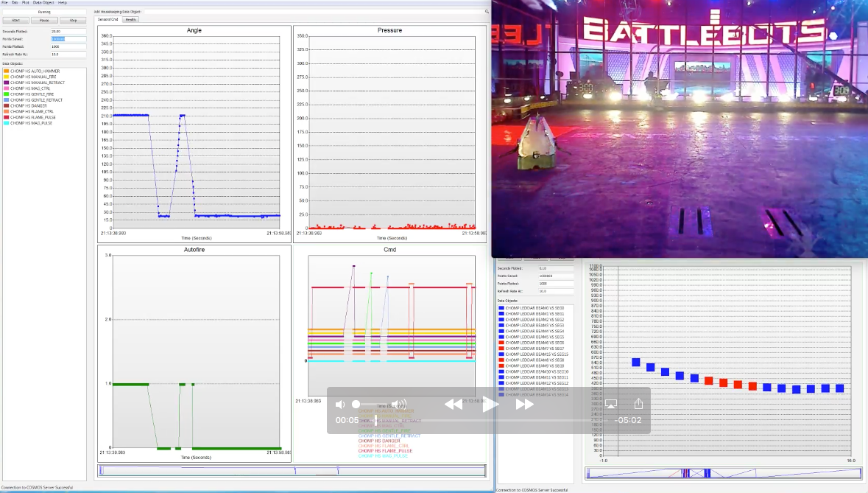Select CHOMP HS DANGER data object
This screenshot has height=493, width=868.
(26, 106)
